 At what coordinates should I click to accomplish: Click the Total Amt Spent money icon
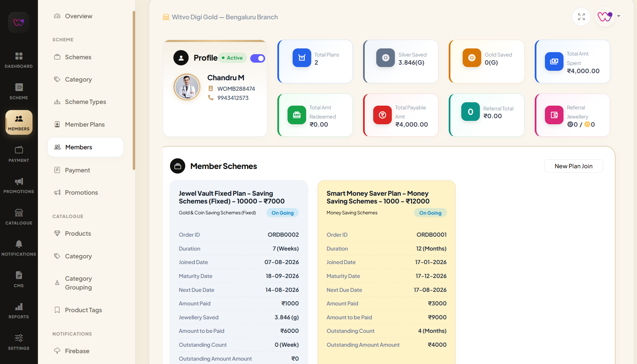[554, 61]
